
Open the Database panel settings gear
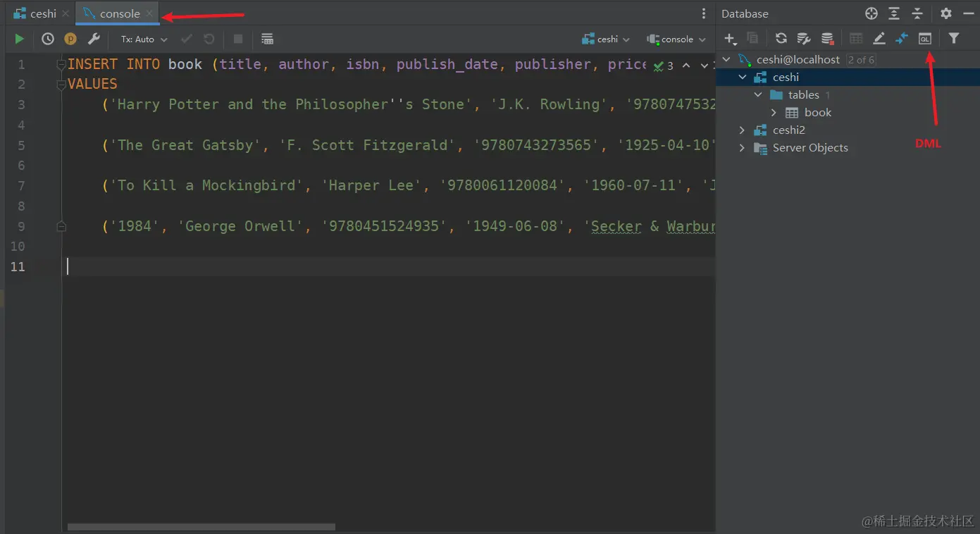coord(946,13)
